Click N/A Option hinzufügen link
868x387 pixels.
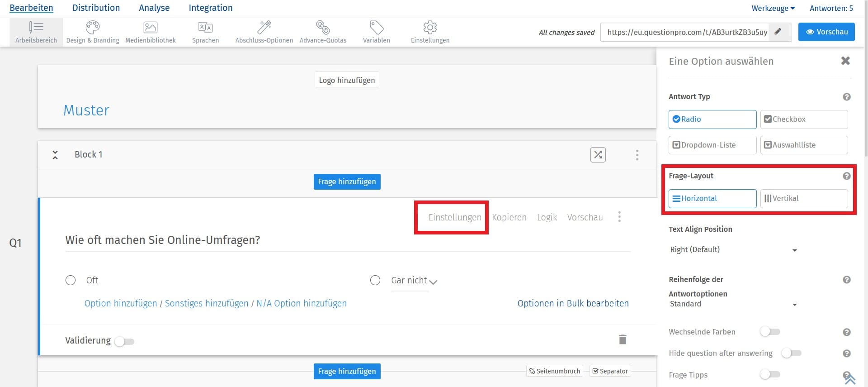click(302, 303)
